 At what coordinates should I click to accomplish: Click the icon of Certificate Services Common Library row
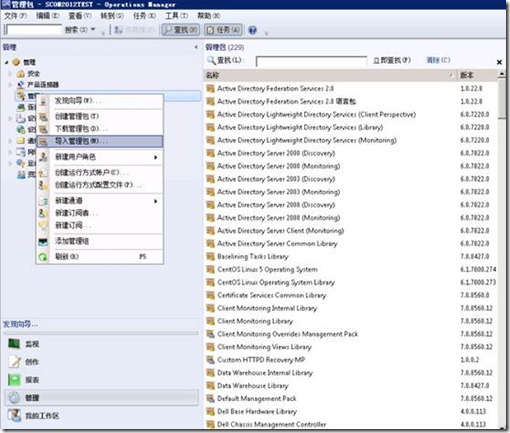[x=210, y=295]
